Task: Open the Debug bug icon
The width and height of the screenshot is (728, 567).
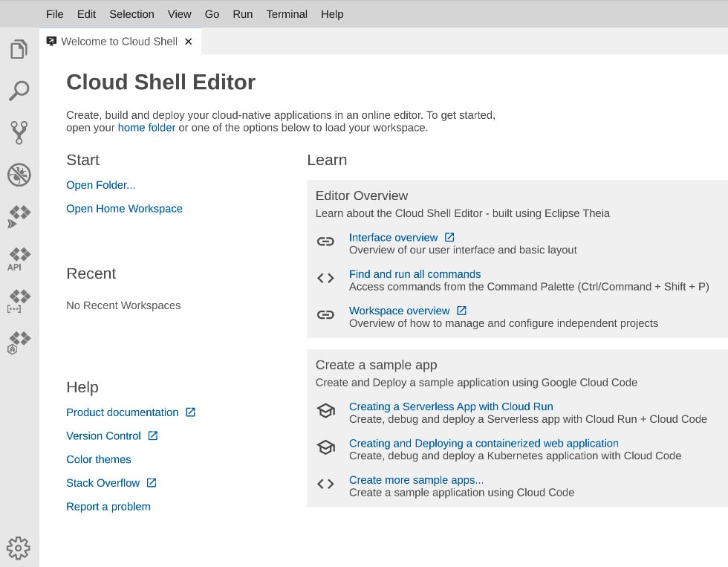Action: point(19,175)
